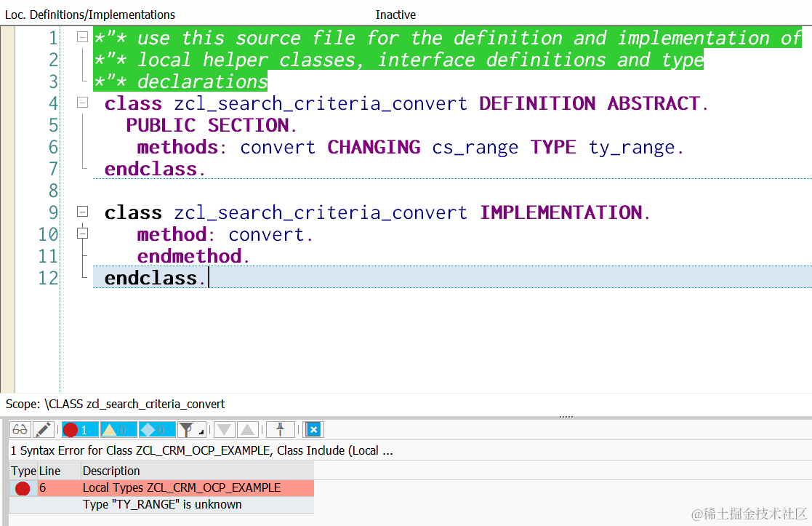Click the glasses display icon in error toolbar
The height and width of the screenshot is (526, 812).
(20, 430)
